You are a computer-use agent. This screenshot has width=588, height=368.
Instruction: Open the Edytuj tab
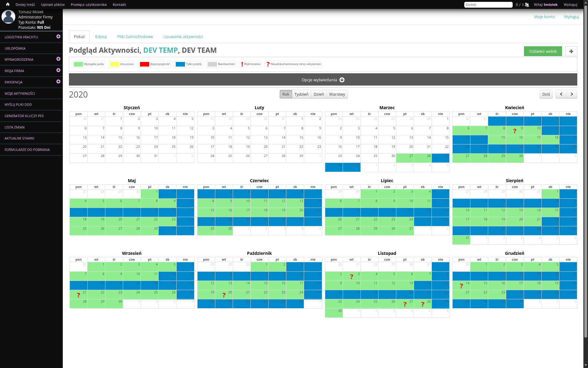[101, 36]
